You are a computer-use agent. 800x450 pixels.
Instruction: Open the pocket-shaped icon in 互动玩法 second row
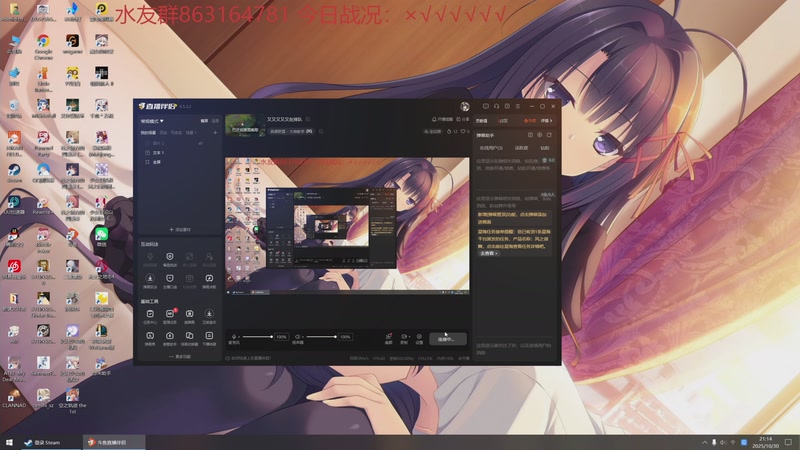tap(169, 279)
